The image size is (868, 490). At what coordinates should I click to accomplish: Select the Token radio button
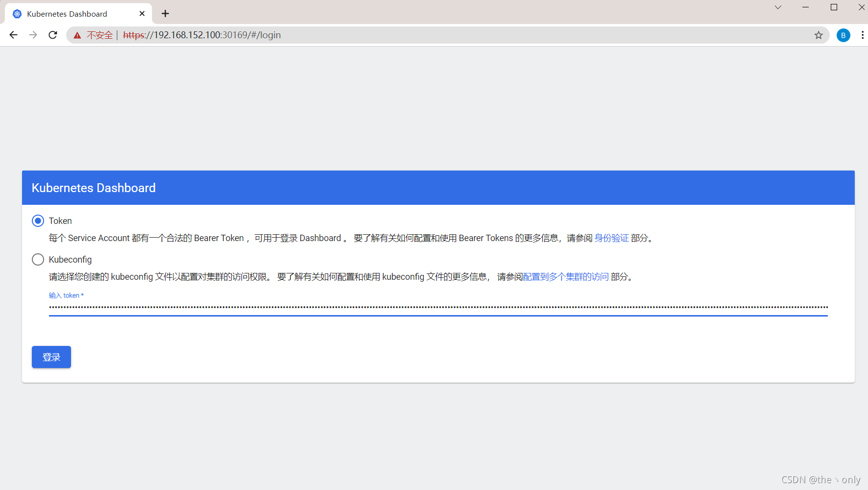click(x=38, y=221)
